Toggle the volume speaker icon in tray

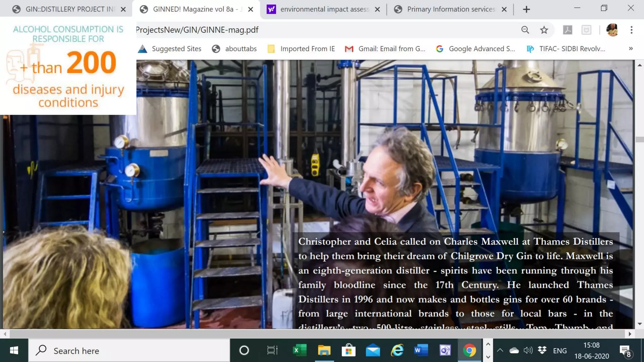528,350
